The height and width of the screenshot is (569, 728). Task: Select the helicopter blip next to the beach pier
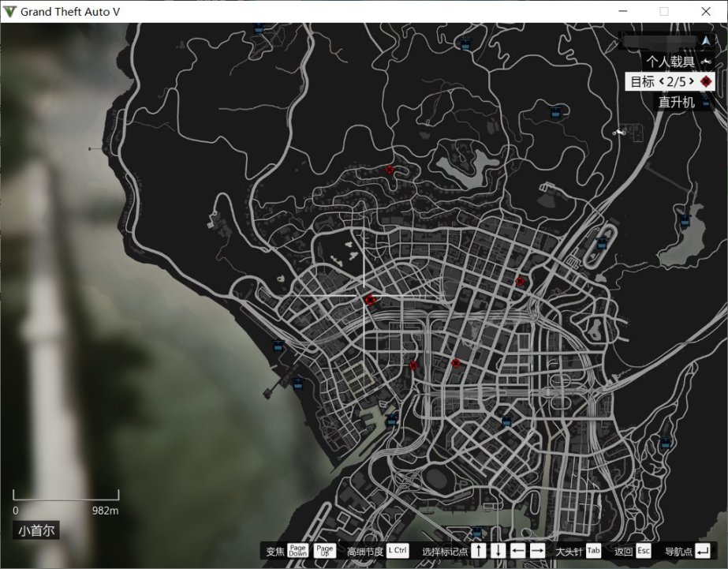297,384
